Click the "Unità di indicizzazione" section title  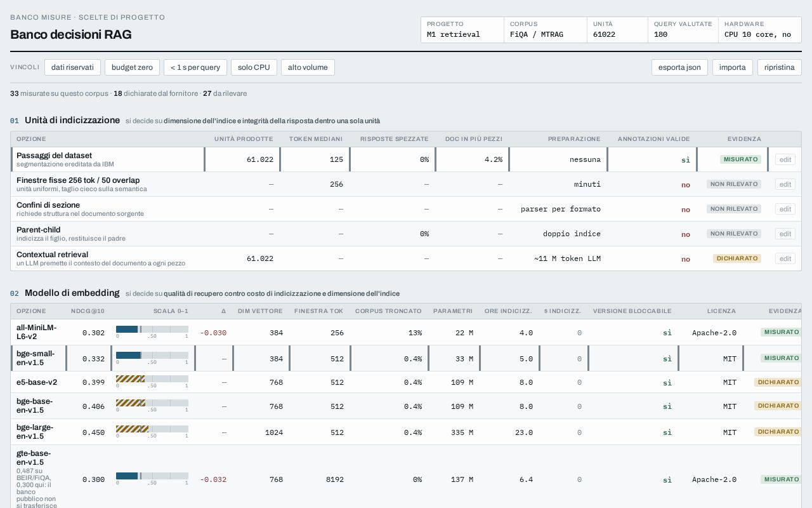coord(72,120)
